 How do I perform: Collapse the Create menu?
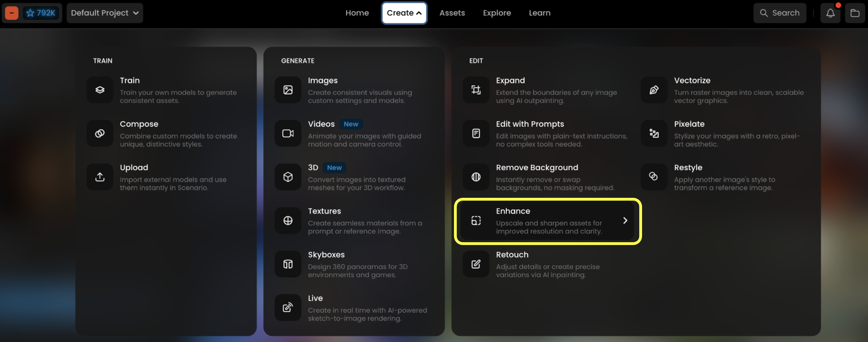404,13
